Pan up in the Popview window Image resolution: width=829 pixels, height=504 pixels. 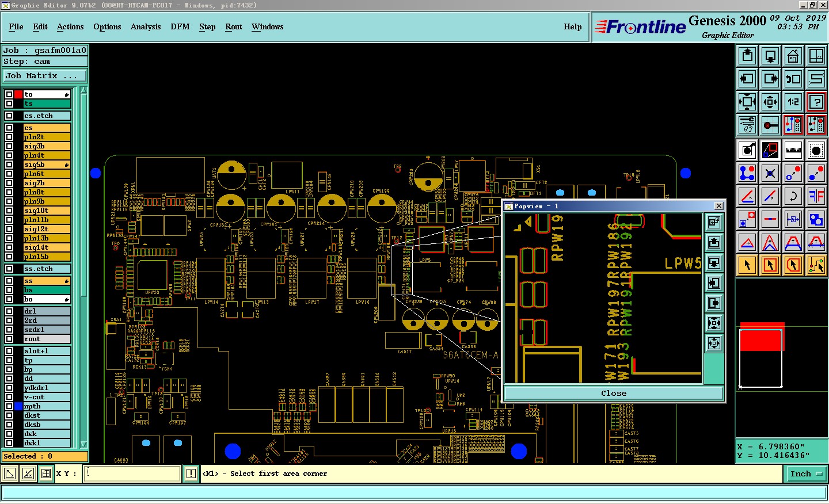(714, 242)
